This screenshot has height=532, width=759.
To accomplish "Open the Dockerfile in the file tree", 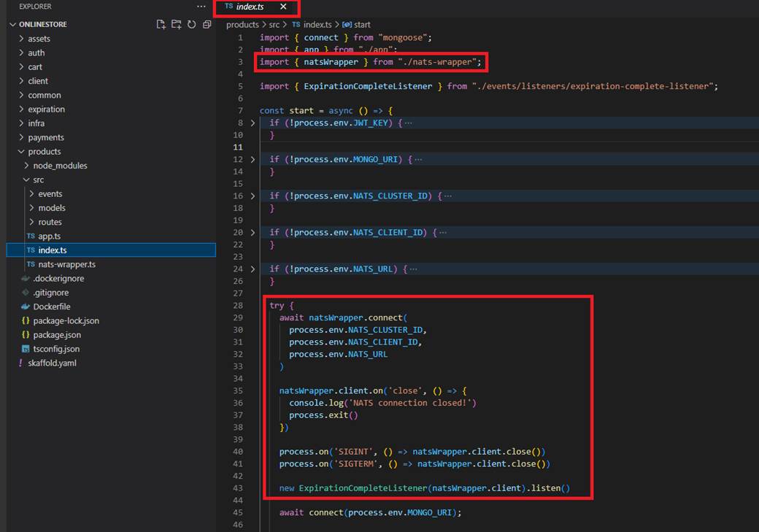I will 51,307.
